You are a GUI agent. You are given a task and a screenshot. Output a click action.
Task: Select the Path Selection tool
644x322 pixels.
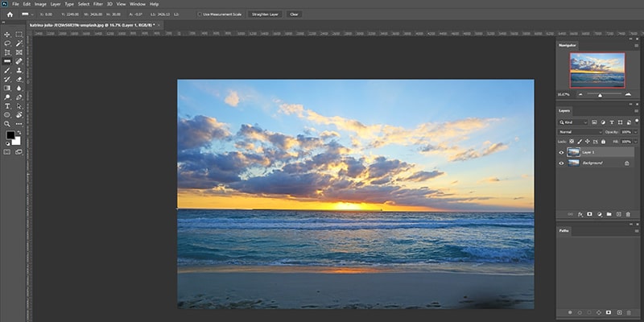(19, 106)
